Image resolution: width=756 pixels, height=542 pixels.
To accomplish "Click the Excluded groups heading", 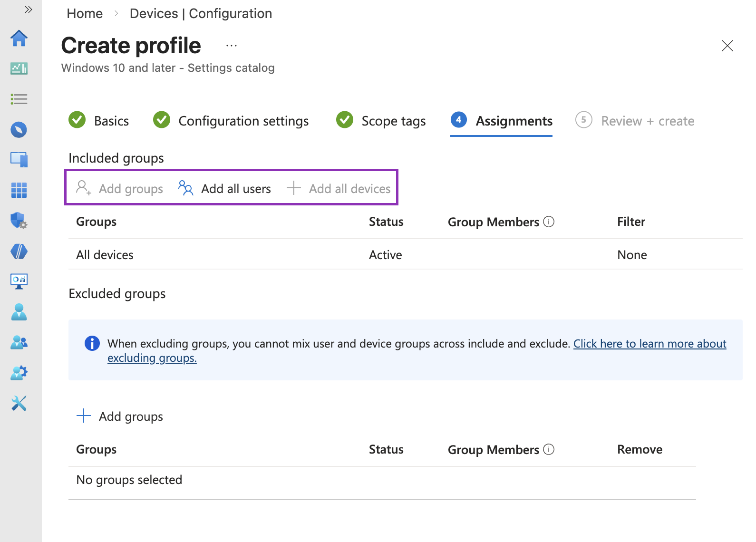I will pyautogui.click(x=117, y=293).
